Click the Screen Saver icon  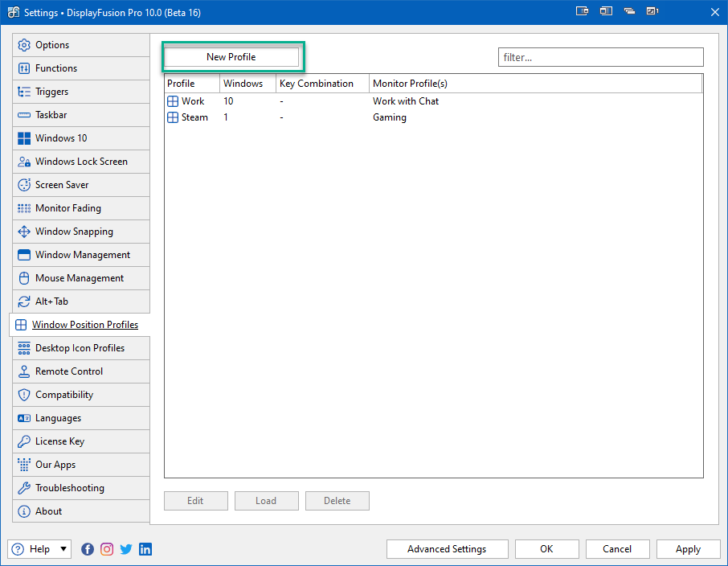(24, 185)
